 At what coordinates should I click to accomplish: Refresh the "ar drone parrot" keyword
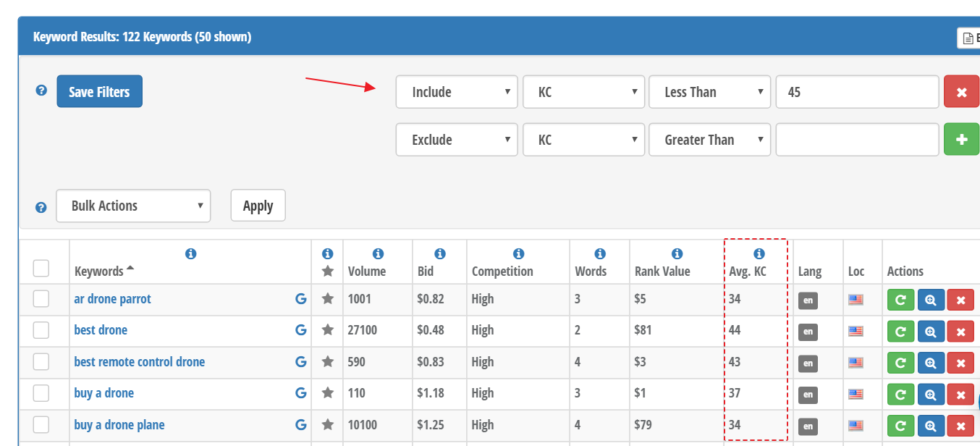pyautogui.click(x=900, y=299)
